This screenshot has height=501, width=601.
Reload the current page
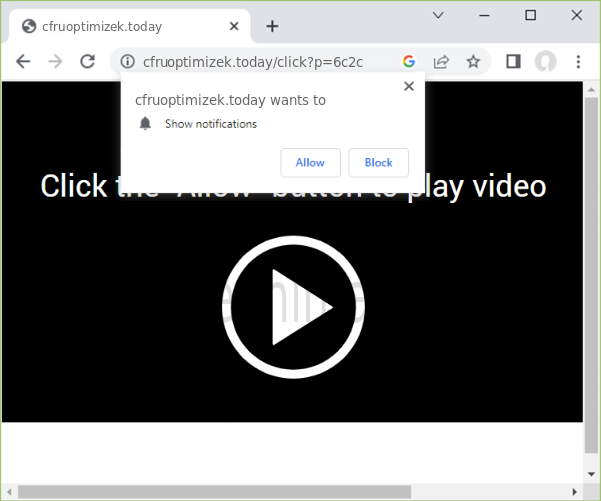(87, 61)
